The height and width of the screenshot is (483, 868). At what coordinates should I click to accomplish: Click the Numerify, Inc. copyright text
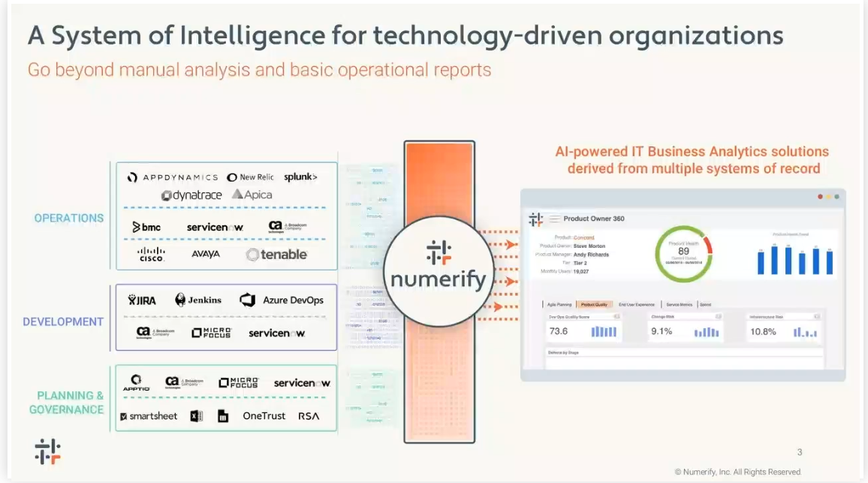point(738,472)
